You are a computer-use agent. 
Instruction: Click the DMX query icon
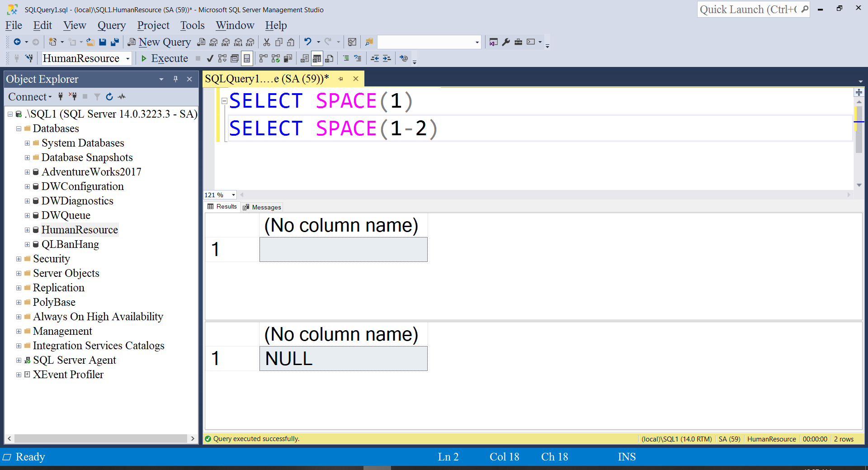coord(226,42)
